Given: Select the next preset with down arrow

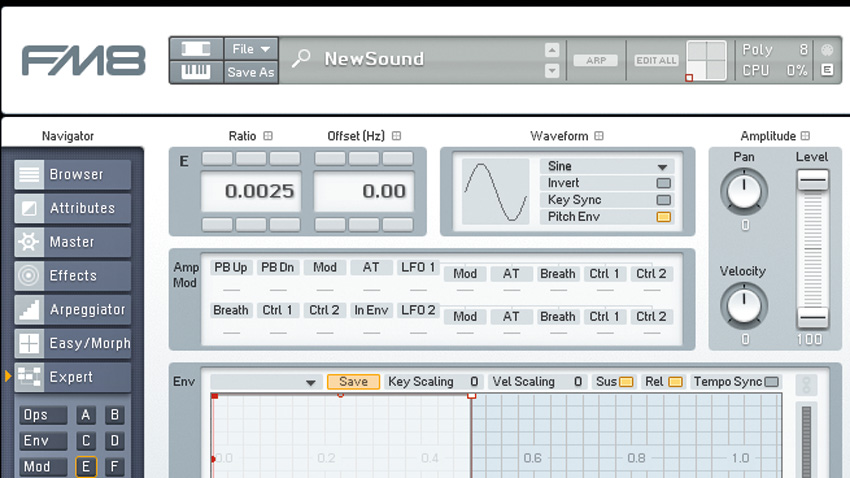Looking at the screenshot, I should [551, 70].
